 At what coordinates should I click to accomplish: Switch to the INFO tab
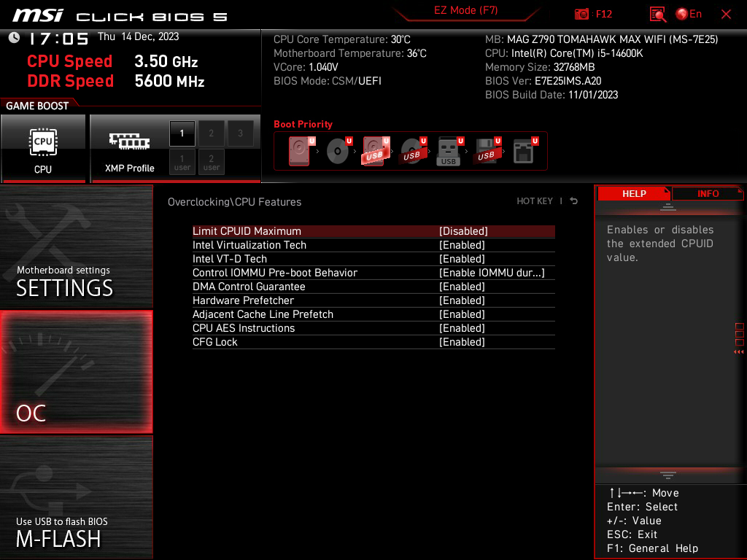pos(708,194)
